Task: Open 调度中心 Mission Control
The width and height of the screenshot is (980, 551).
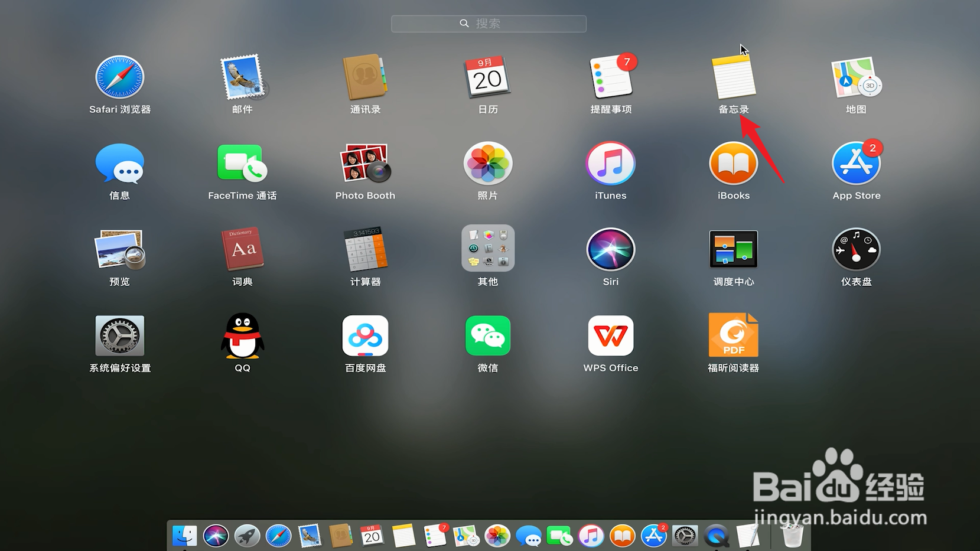Action: (734, 249)
